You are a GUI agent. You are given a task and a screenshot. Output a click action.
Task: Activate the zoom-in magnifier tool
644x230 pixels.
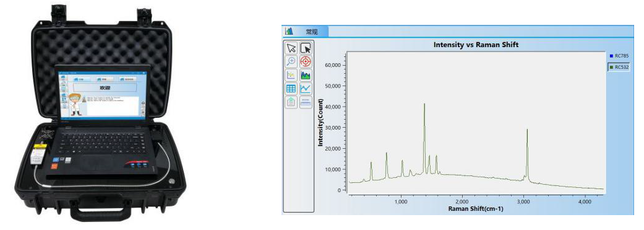[x=291, y=62]
